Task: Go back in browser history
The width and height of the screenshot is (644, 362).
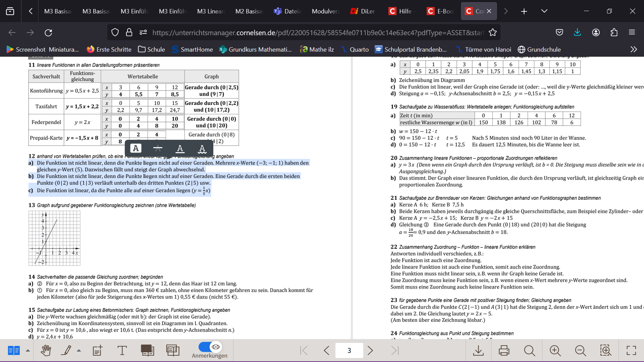Action: [x=12, y=33]
